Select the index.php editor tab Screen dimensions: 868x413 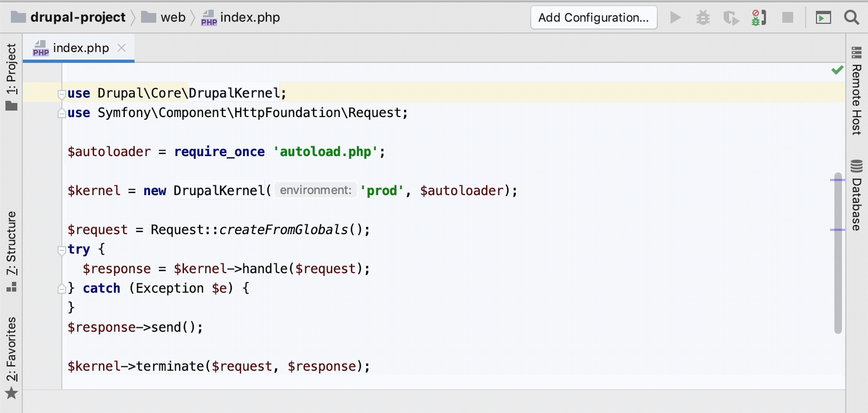coord(80,48)
